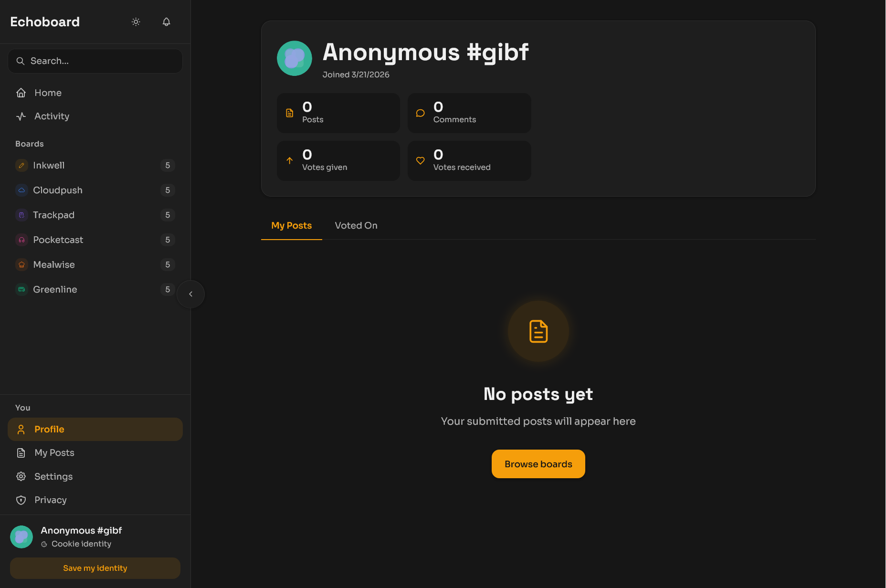The width and height of the screenshot is (886, 588).
Task: Open the Privacy page
Action: click(50, 500)
